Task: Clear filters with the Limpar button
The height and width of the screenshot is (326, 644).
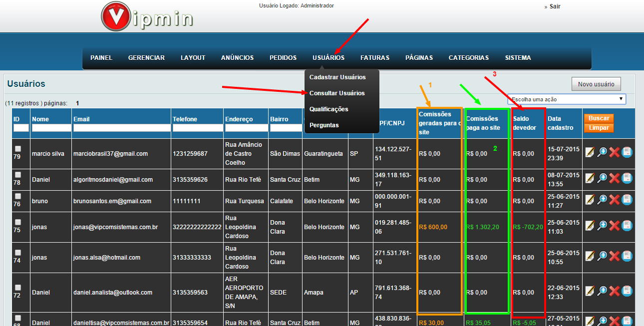Action: 599,128
